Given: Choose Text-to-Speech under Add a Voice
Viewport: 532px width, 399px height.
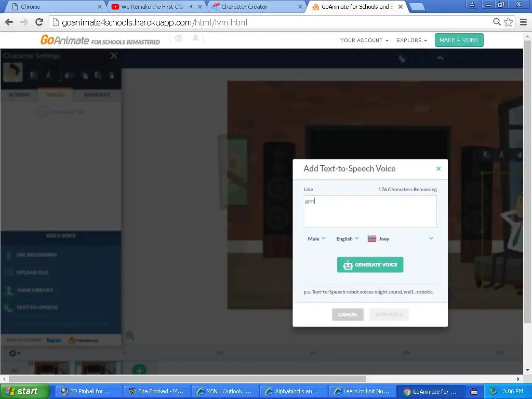Looking at the screenshot, I should pos(37,308).
